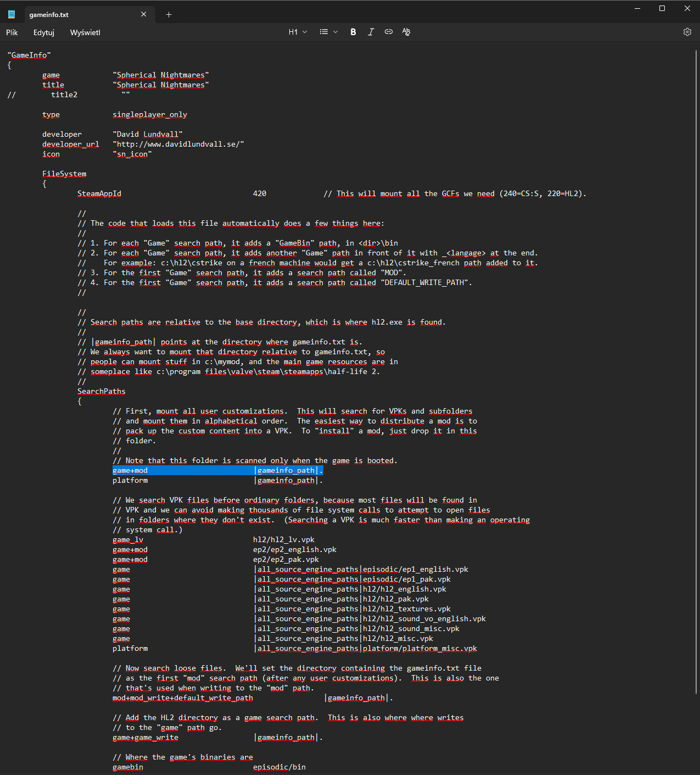Click the Notepad app icon in the title bar
Screen dimensions: 700x775
point(12,14)
